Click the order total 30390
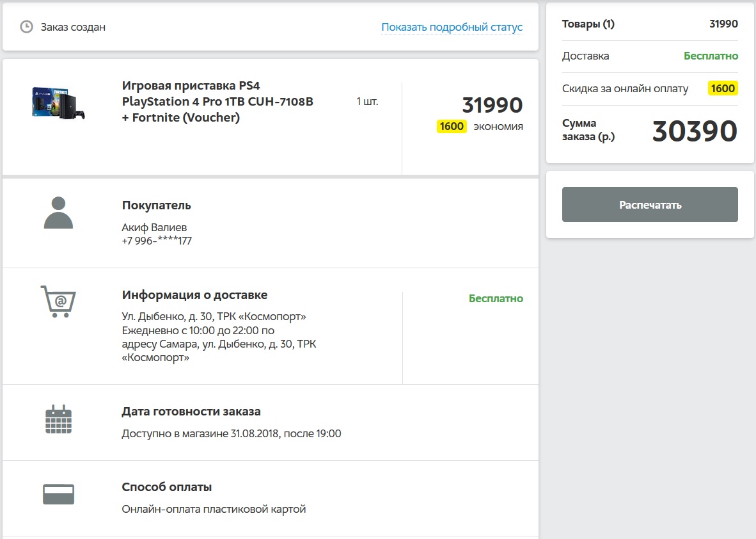This screenshot has width=756, height=539. pyautogui.click(x=695, y=131)
